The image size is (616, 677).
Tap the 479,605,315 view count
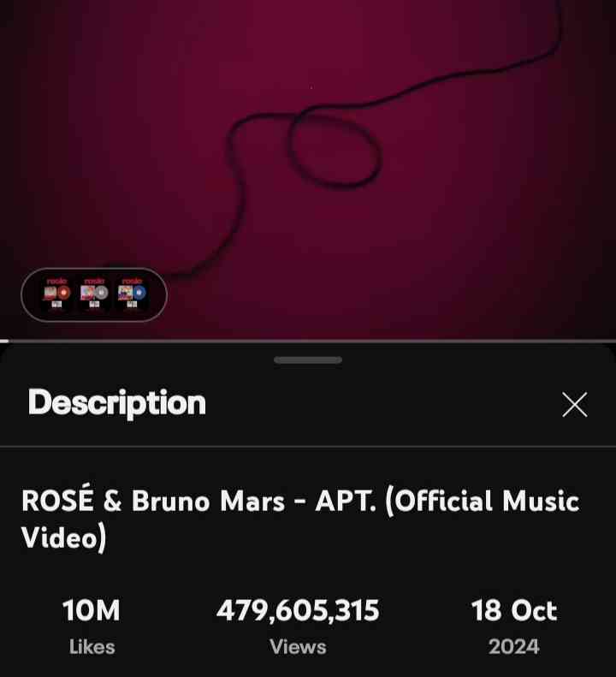[298, 610]
